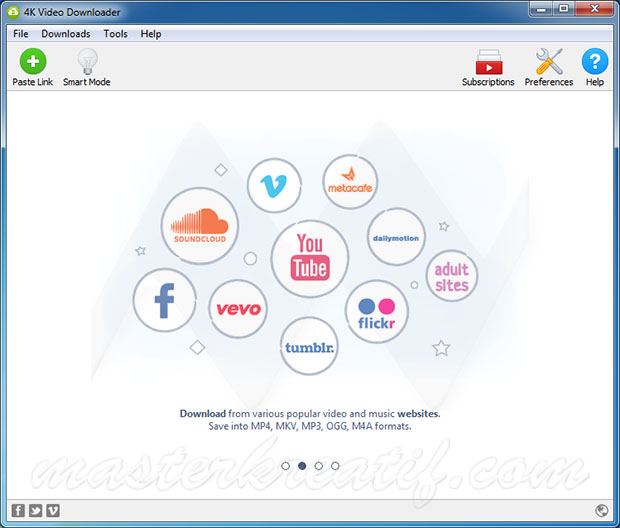Click the 'Download from various popular' text
The height and width of the screenshot is (528, 620).
310,414
